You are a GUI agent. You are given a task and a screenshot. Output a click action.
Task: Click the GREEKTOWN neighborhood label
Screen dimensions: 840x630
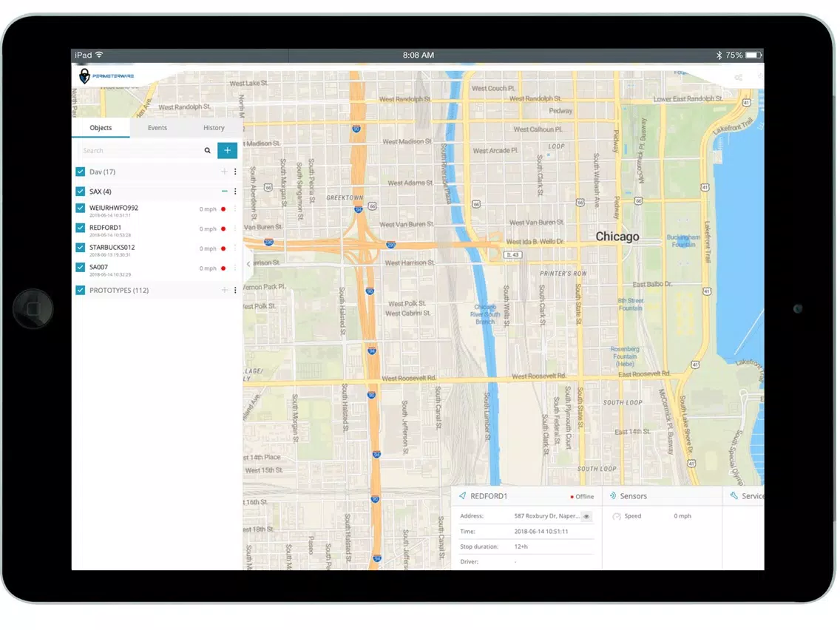[x=345, y=197]
